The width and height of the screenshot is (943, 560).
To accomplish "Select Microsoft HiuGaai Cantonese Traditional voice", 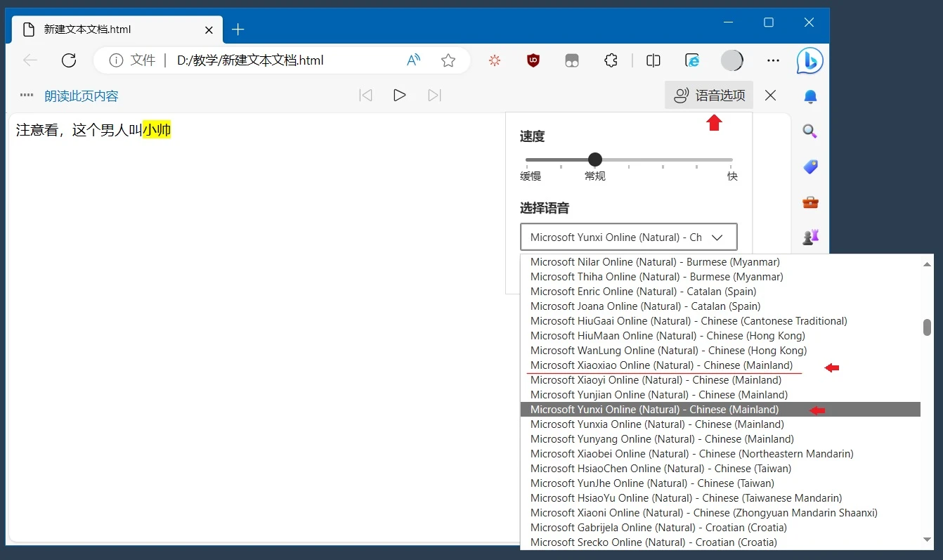I will point(720,321).
